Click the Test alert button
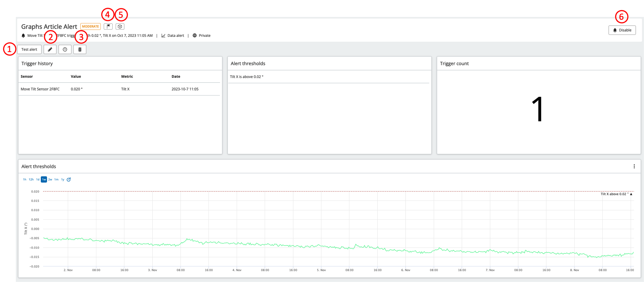 pyautogui.click(x=29, y=49)
